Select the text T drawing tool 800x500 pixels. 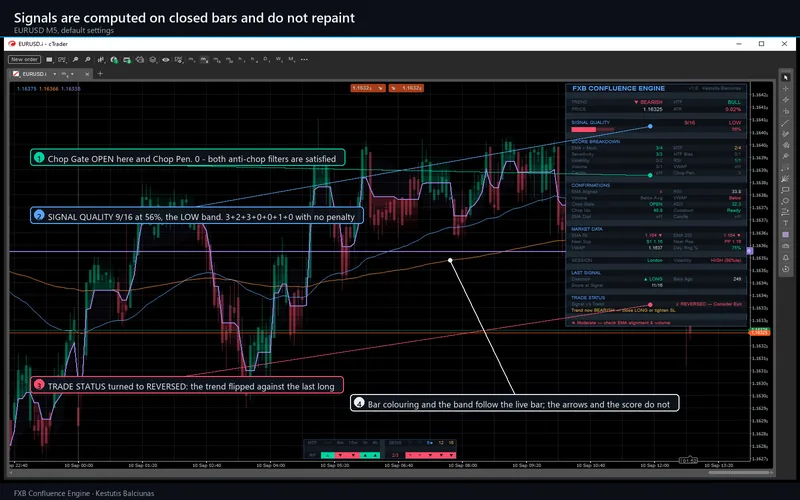pyautogui.click(x=786, y=223)
